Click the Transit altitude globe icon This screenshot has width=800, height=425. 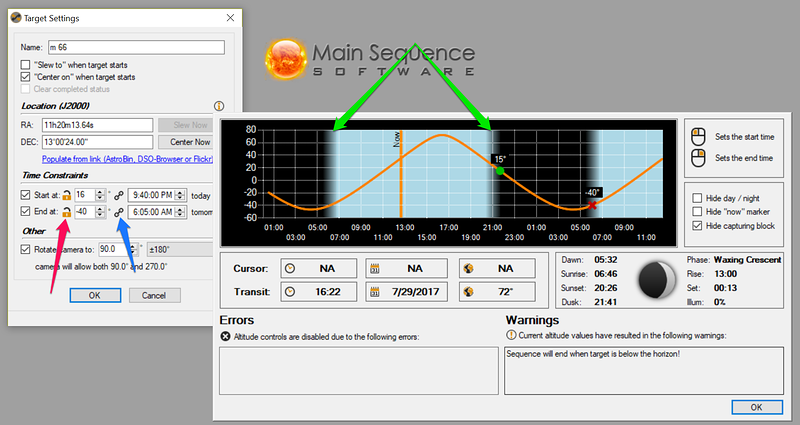pos(468,292)
